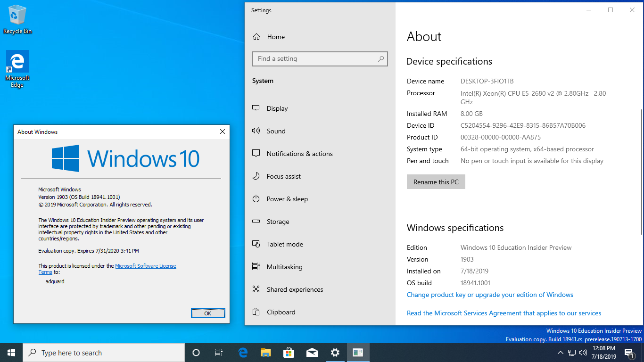Click the Rename this PC button

[x=436, y=182]
